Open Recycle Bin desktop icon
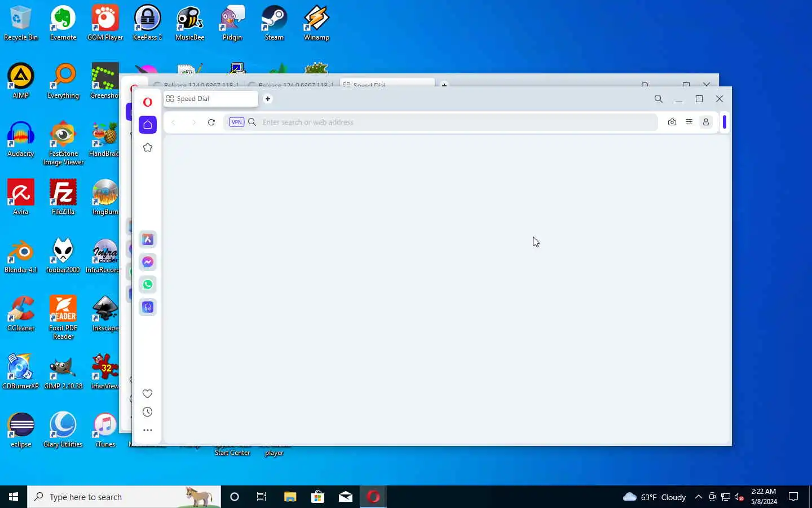Viewport: 812px width, 508px height. (21, 23)
